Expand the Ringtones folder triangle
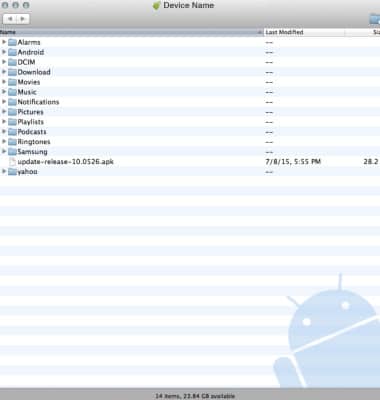Viewport: 380px width, 400px height. (4, 142)
